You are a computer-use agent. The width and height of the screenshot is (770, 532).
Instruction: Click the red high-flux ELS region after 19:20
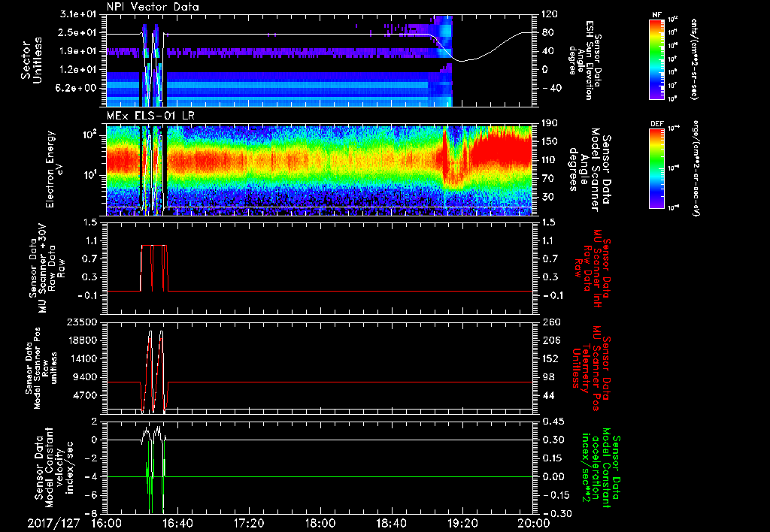coord(501,150)
